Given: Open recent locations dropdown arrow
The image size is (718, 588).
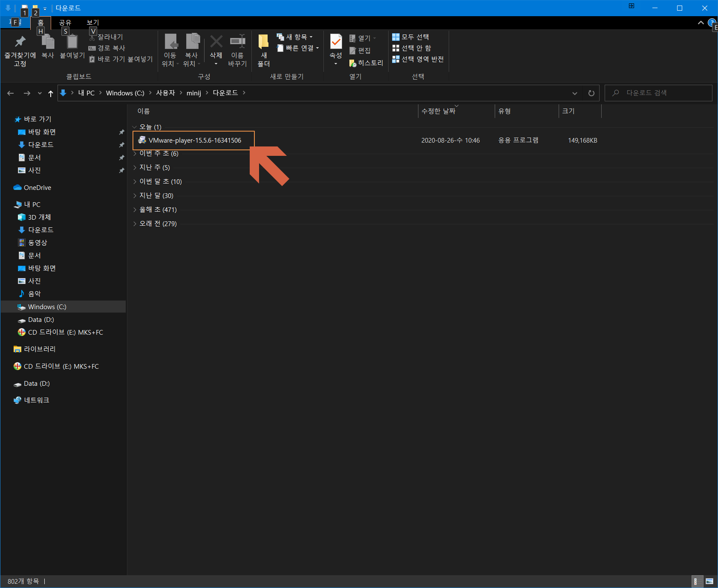Looking at the screenshot, I should (x=40, y=93).
